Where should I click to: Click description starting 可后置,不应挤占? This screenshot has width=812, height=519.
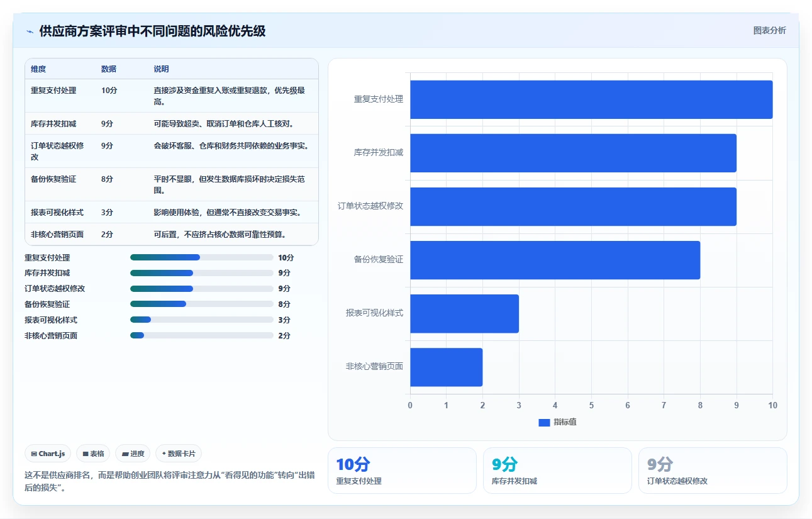(221, 235)
